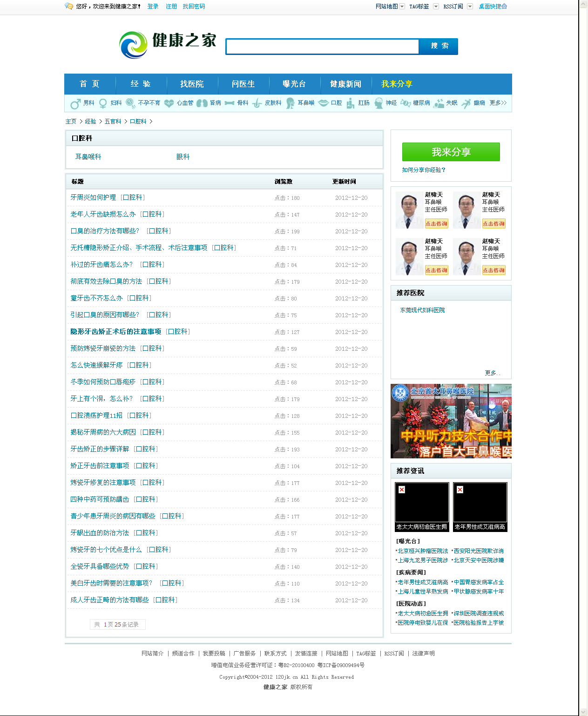Expand the RSS订阅 dropdown arrow

pyautogui.click(x=470, y=7)
